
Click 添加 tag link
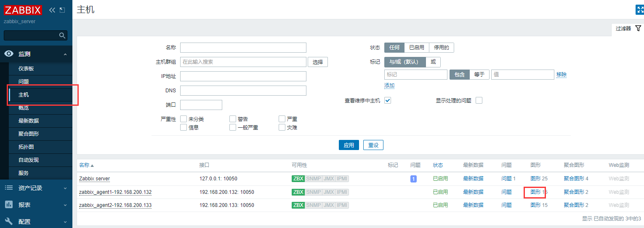(389, 86)
